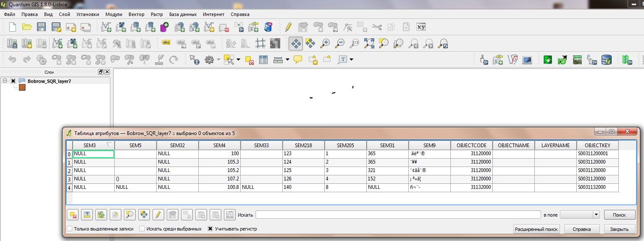Image resolution: width=644 pixels, height=241 pixels.
Task: Open the attribute table toolbar icon
Action: tap(263, 60)
